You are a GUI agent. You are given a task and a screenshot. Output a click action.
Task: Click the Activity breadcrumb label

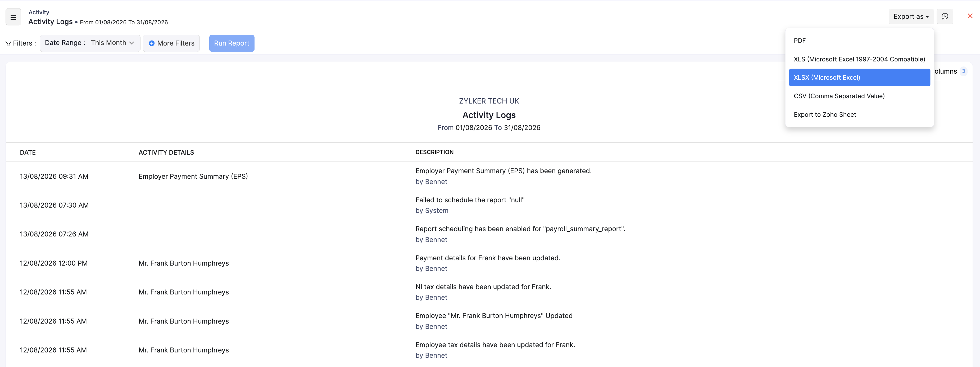pyautogui.click(x=39, y=12)
